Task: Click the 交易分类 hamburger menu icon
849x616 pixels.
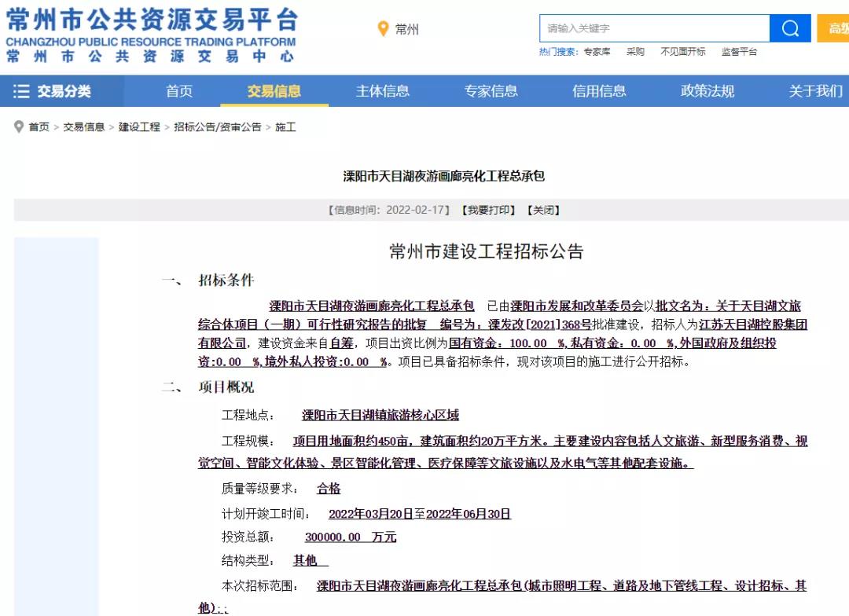Action: [21, 91]
